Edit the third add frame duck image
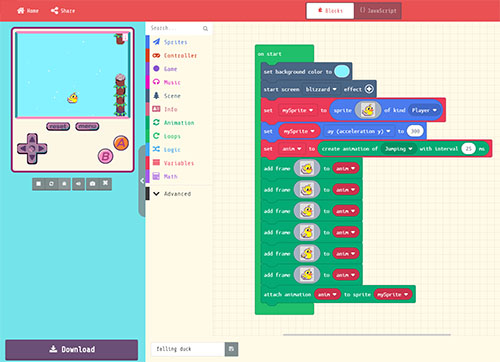The height and width of the screenshot is (362, 500). coord(307,211)
